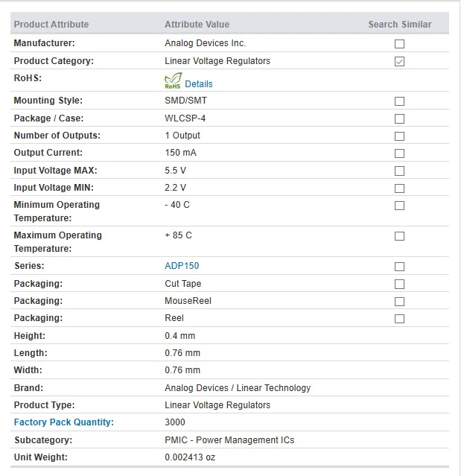Click the Analog Devices Inc. manufacturer value

click(x=205, y=43)
